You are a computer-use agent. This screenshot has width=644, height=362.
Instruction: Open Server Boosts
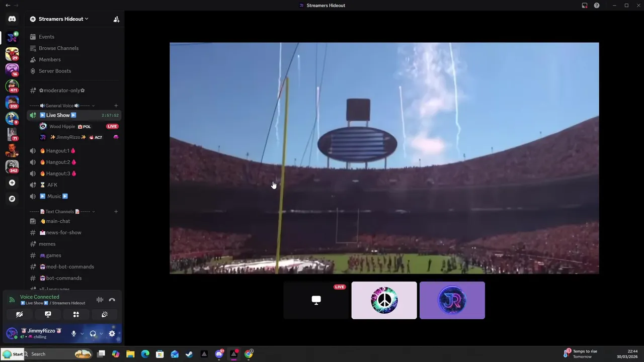coord(54,71)
